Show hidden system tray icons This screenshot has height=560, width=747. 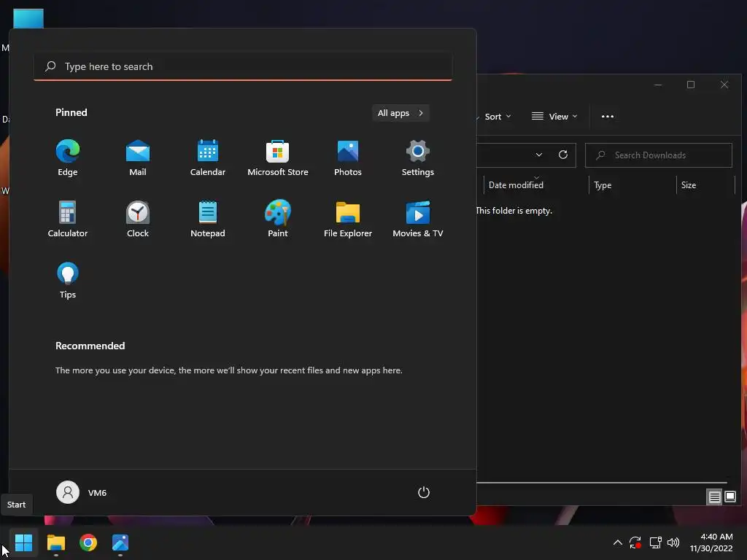[x=617, y=542]
